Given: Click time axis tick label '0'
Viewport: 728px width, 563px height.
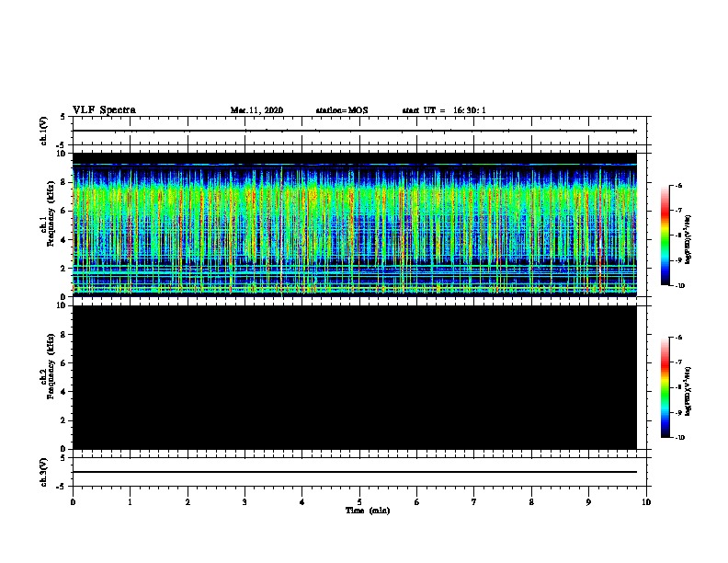Looking at the screenshot, I should tap(73, 502).
